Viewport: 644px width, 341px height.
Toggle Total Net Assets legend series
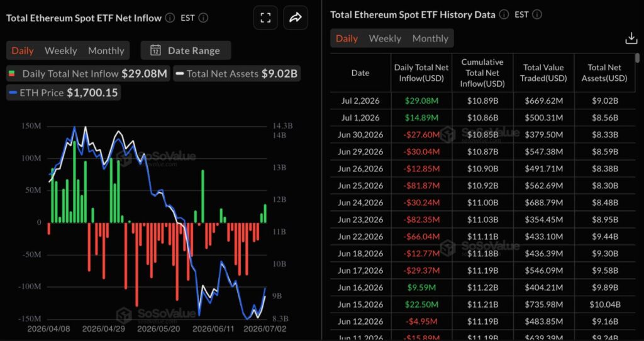tap(236, 74)
